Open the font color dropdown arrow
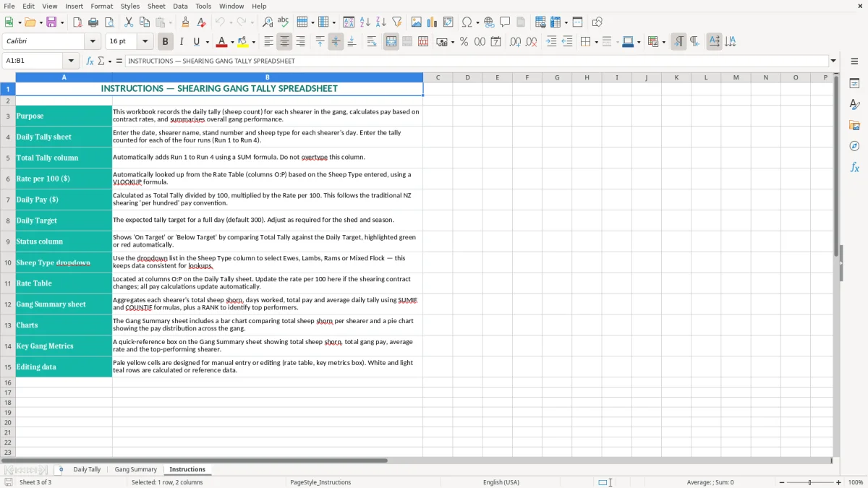The height and width of the screenshot is (488, 868). tap(233, 42)
